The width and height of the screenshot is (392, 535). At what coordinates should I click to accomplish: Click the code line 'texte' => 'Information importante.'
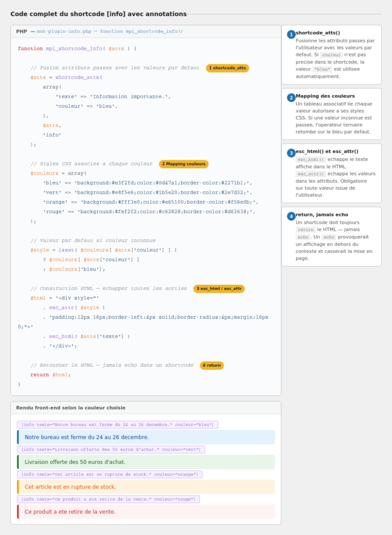(113, 97)
